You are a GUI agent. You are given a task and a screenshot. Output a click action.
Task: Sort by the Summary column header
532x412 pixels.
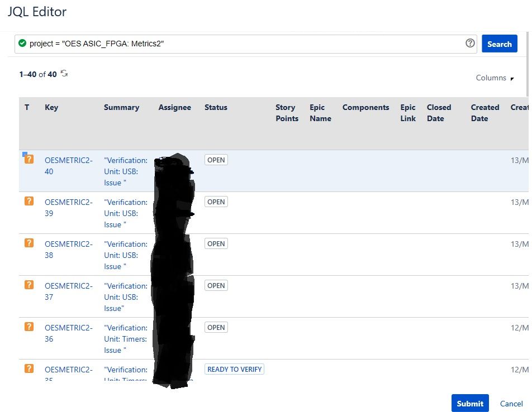pos(121,107)
